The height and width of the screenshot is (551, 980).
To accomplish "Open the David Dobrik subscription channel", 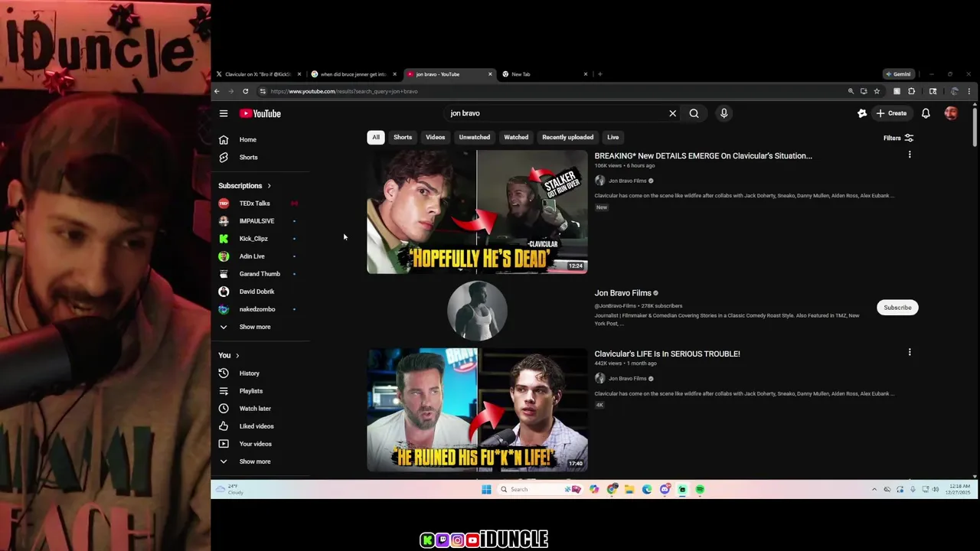I will click(260, 291).
